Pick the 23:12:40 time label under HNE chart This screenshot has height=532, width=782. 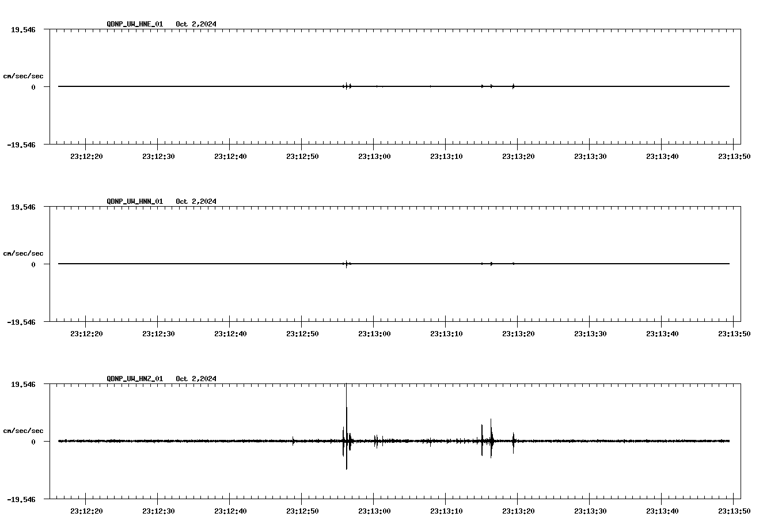click(x=230, y=157)
